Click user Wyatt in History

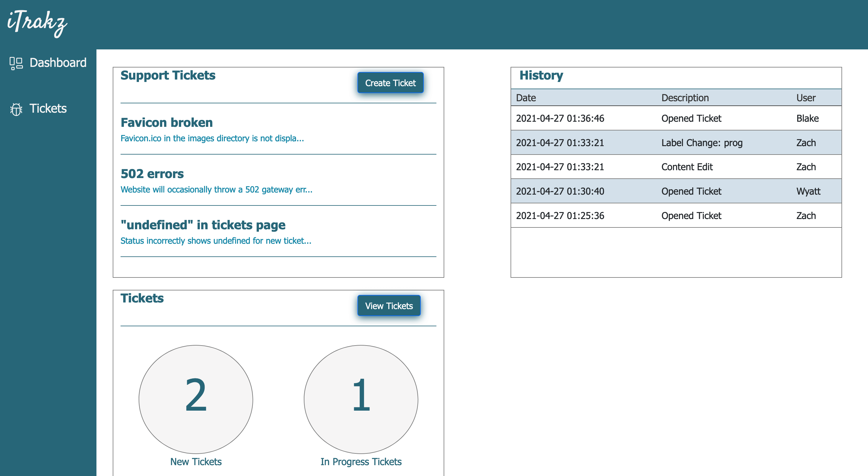tap(808, 191)
